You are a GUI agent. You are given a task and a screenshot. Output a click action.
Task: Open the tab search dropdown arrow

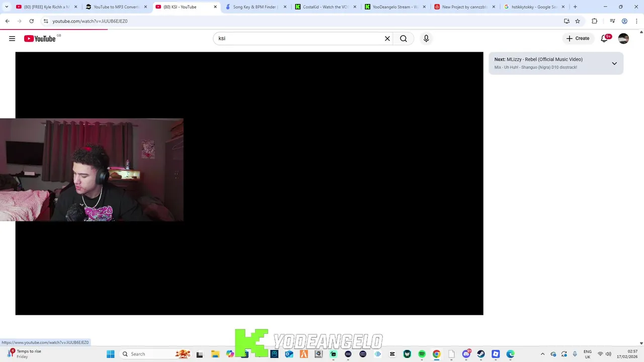point(7,7)
